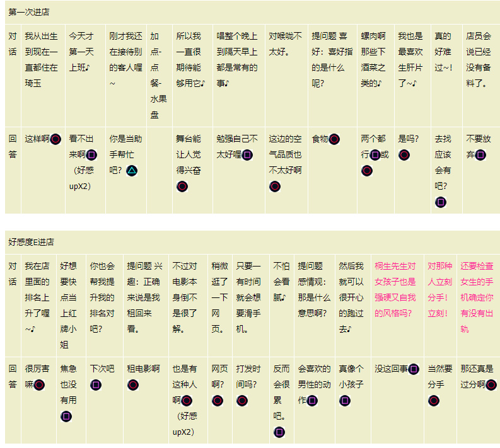
Task: Click the square icon after 不要放弃
Action: 480,155
